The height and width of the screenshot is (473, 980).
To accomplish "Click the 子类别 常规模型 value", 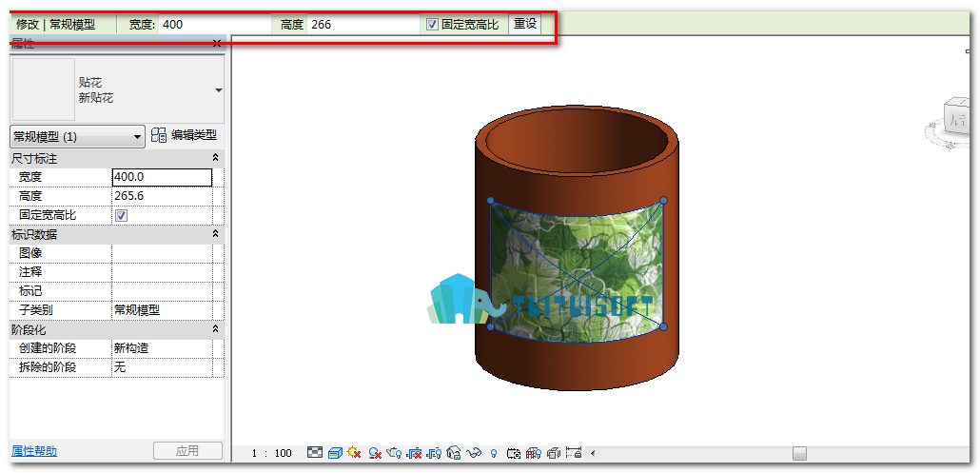I will point(162,310).
